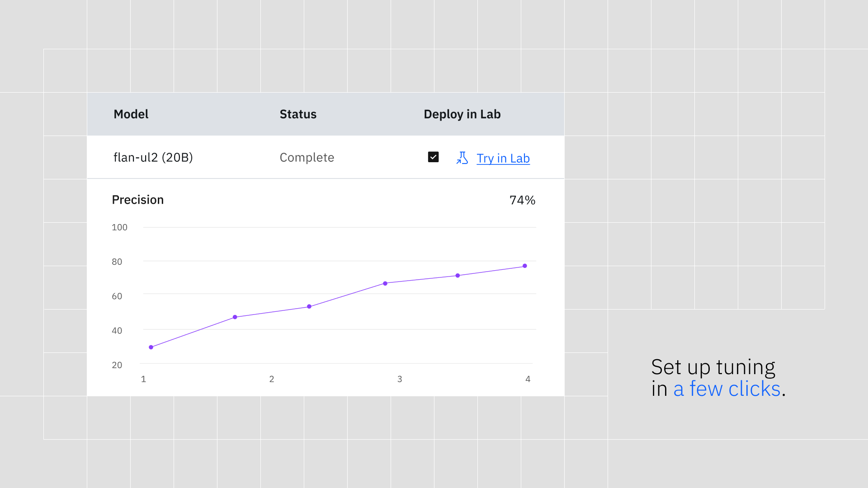Click the third data point near 53
The image size is (868, 488).
pyautogui.click(x=309, y=306)
